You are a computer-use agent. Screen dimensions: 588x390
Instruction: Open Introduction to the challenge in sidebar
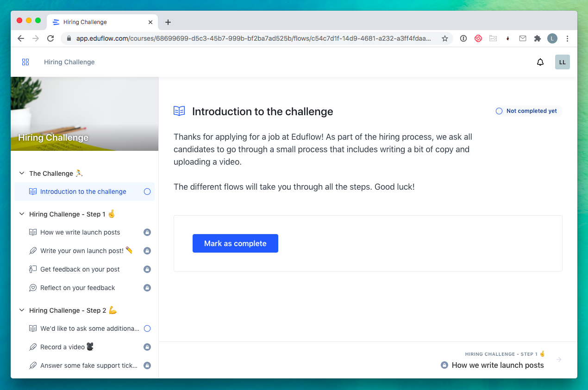coord(84,192)
